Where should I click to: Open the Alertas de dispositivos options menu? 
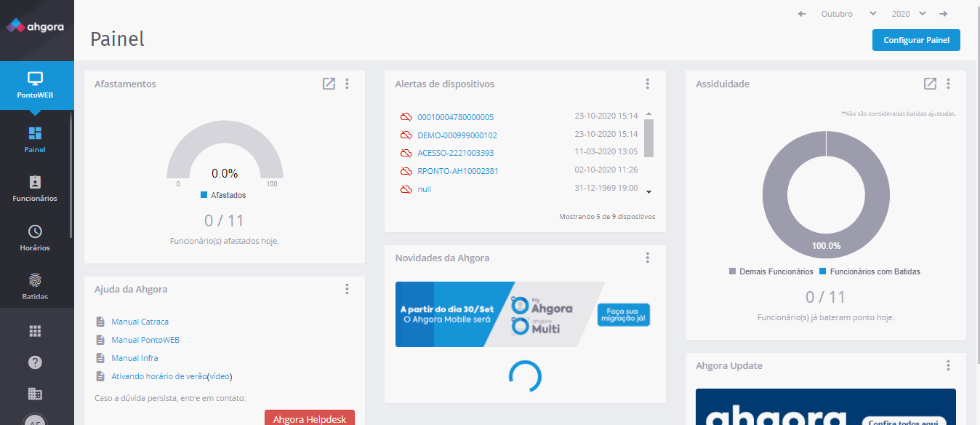pos(647,84)
